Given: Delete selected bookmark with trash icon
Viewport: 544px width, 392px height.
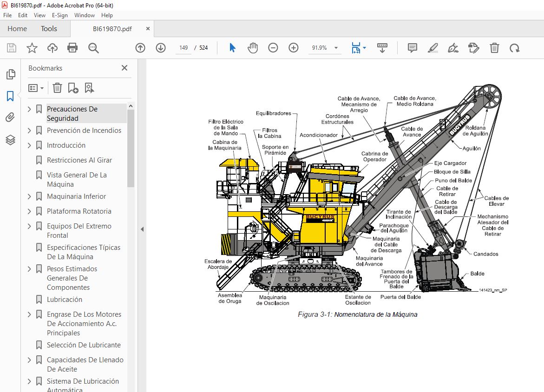Looking at the screenshot, I should click(57, 88).
